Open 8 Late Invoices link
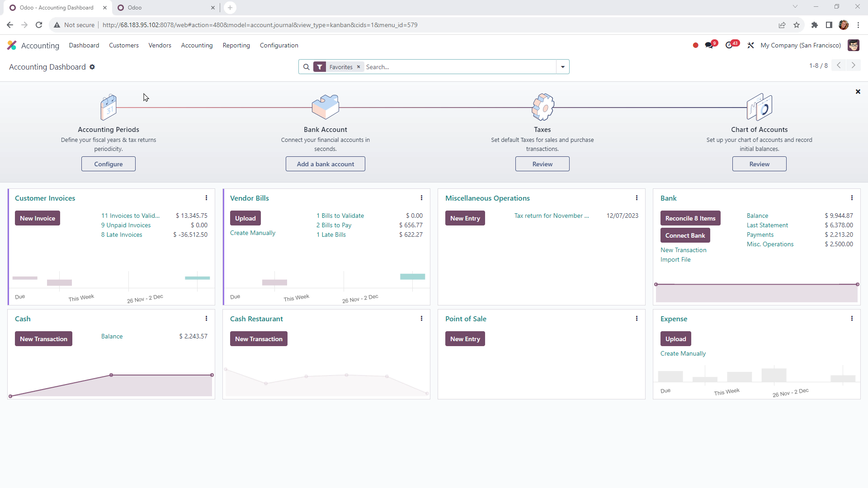Image resolution: width=868 pixels, height=488 pixels. click(122, 235)
